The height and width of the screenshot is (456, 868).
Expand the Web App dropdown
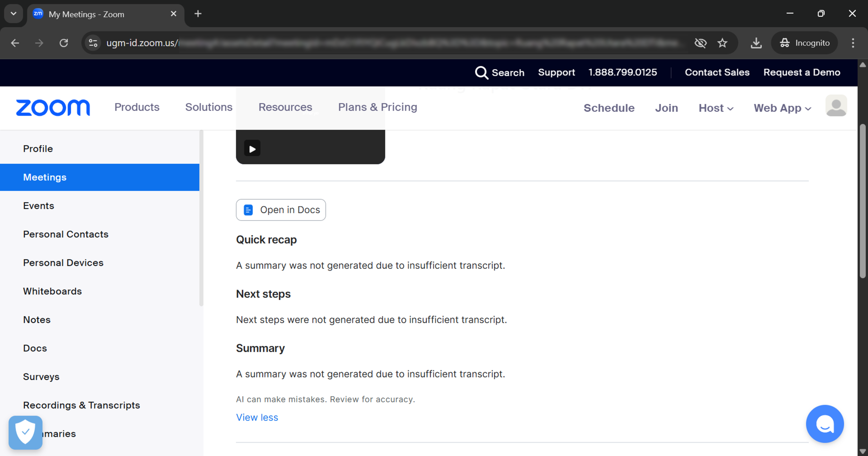782,108
